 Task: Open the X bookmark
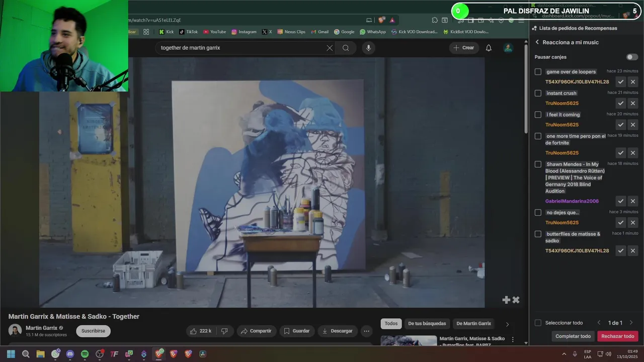267,32
